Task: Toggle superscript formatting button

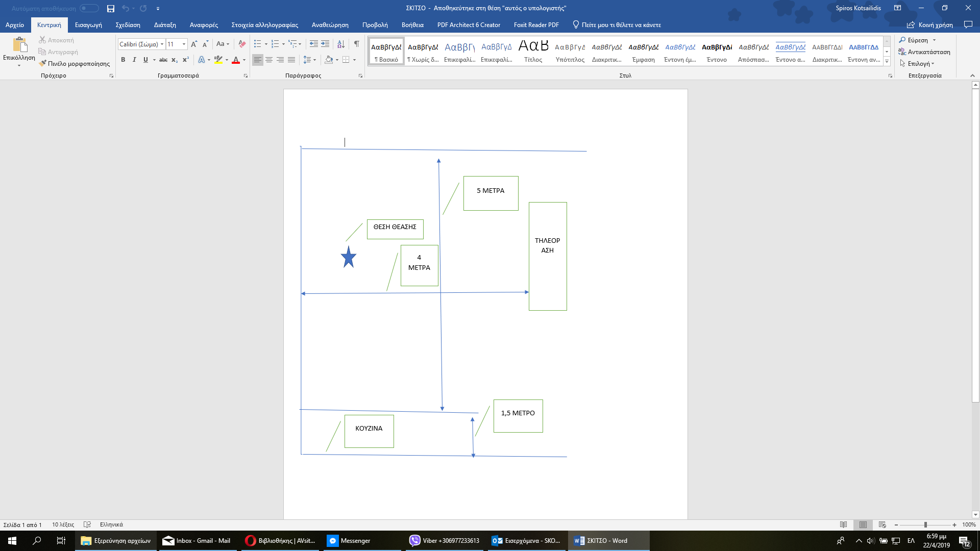Action: 186,60
